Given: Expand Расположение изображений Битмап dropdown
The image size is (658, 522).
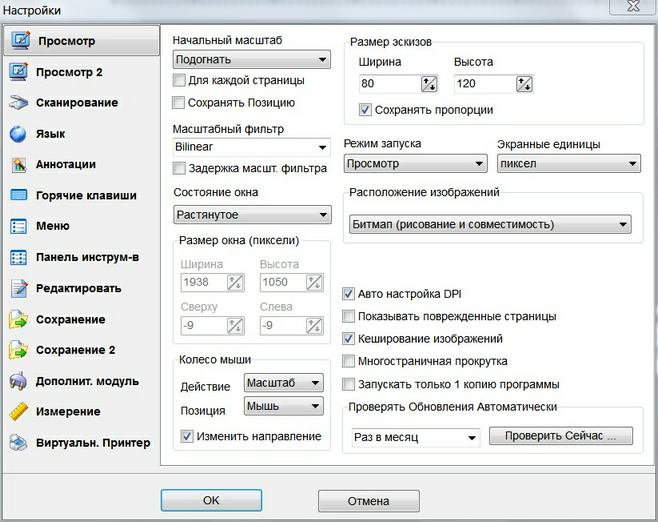Looking at the screenshot, I should [x=490, y=224].
